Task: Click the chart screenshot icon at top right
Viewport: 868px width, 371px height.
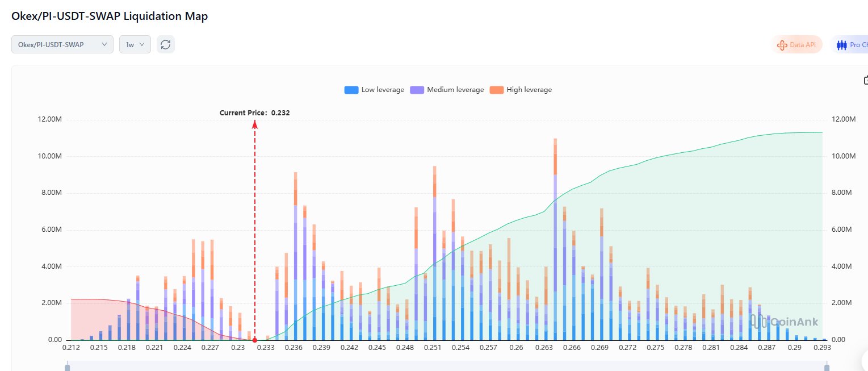Action: click(866, 80)
